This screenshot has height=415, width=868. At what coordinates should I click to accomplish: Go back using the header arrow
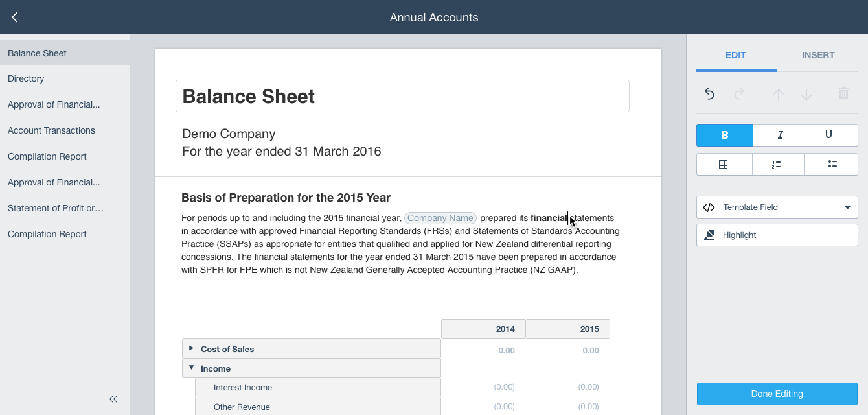15,18
